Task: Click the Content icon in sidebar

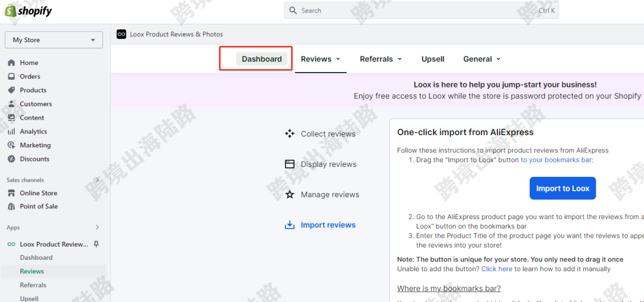Action: click(11, 118)
